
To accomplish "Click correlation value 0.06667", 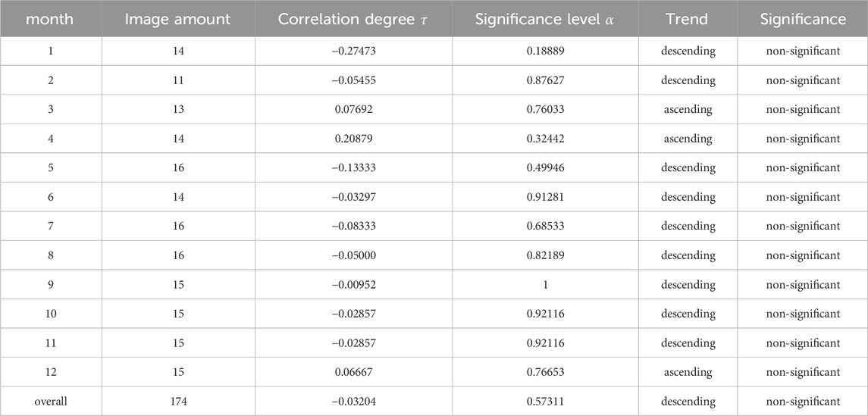I will click(353, 373).
